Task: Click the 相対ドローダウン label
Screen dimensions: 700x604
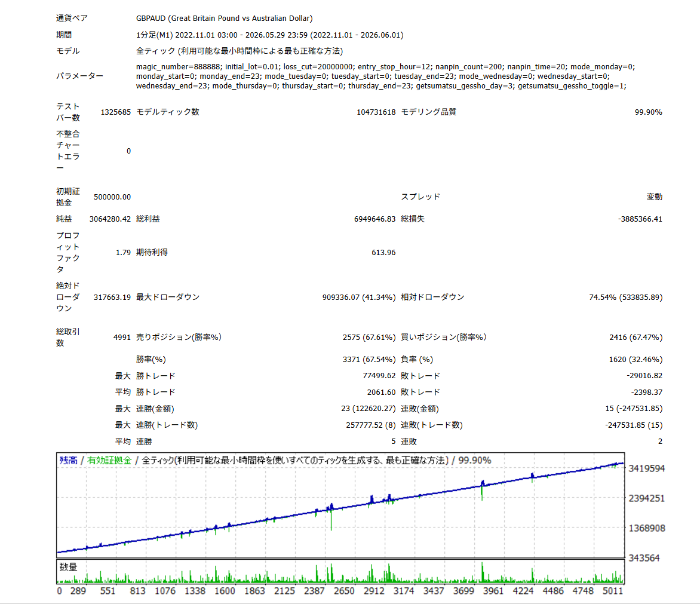Action: tap(432, 298)
